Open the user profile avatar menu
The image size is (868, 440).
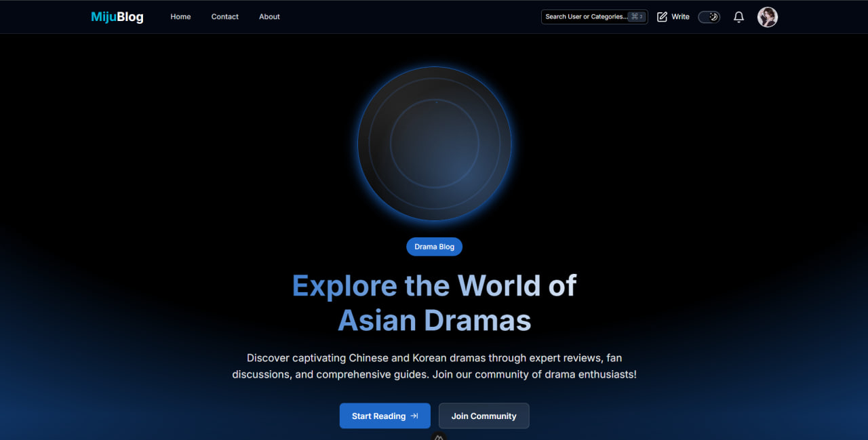[x=768, y=17]
